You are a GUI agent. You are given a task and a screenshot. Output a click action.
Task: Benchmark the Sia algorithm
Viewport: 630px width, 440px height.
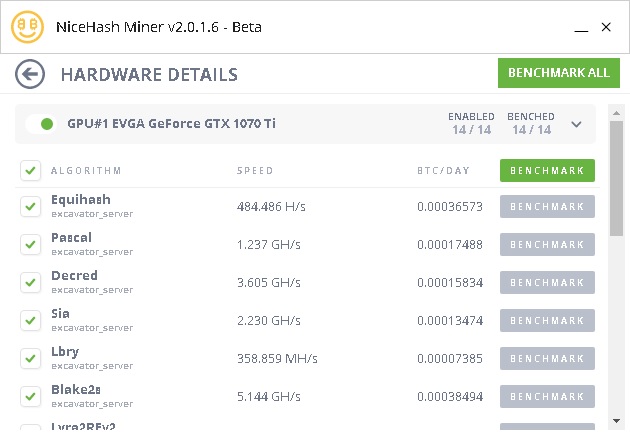pyautogui.click(x=547, y=320)
